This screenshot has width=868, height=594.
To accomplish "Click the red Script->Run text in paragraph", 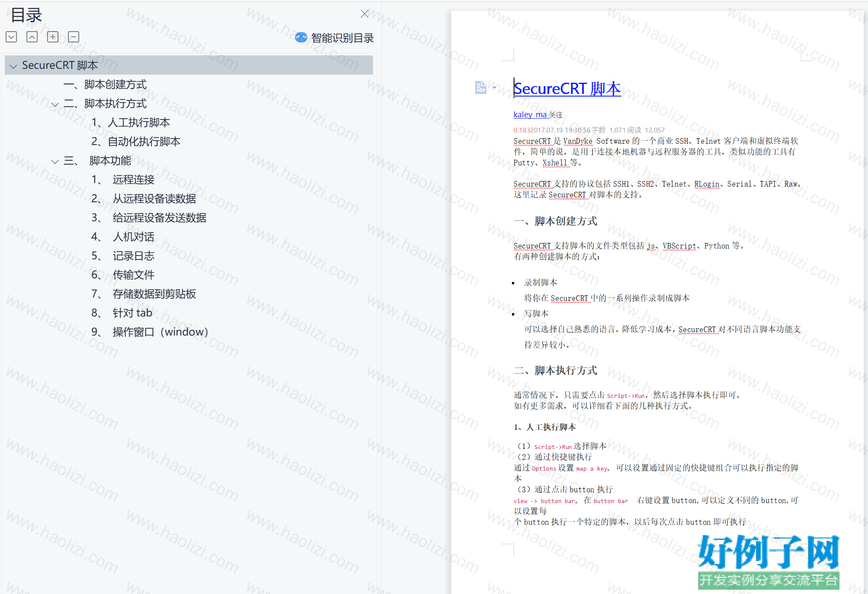I will click(627, 396).
